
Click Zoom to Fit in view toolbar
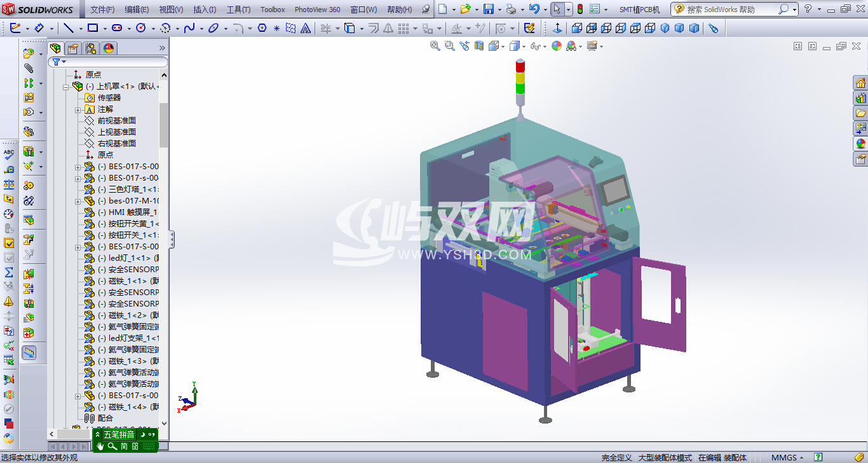click(435, 46)
